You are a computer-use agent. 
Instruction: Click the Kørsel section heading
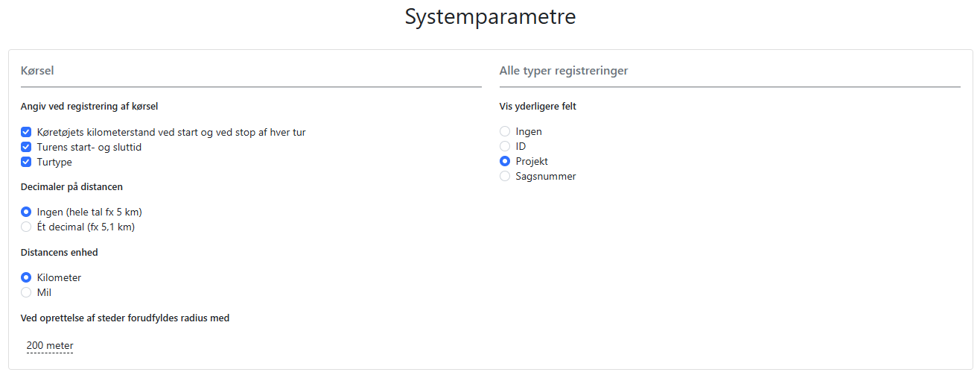pos(37,71)
